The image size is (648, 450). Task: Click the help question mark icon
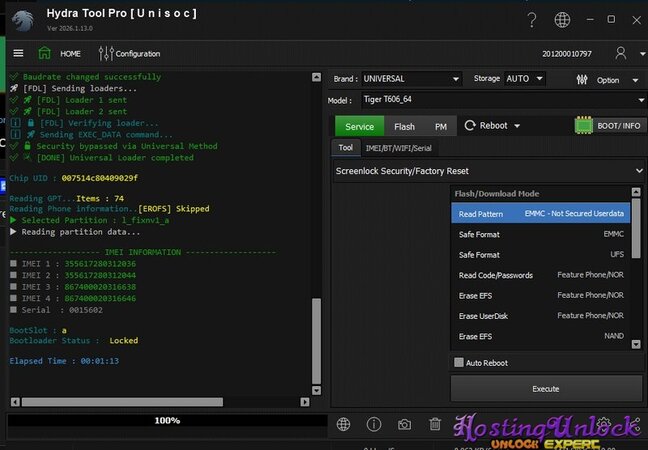(531, 19)
